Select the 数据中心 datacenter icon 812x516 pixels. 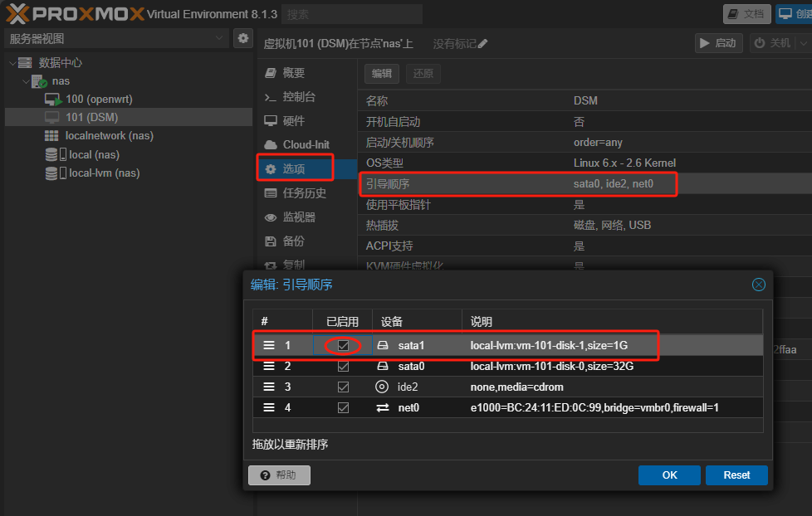pyautogui.click(x=25, y=62)
